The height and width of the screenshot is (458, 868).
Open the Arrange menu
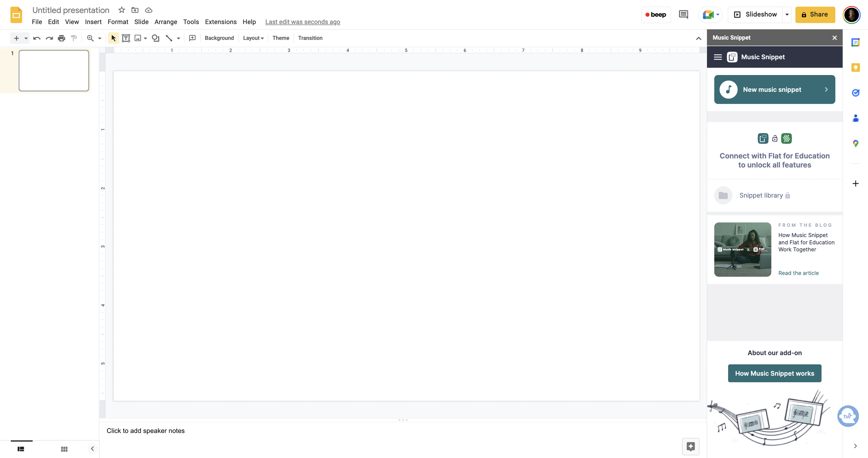pyautogui.click(x=166, y=22)
